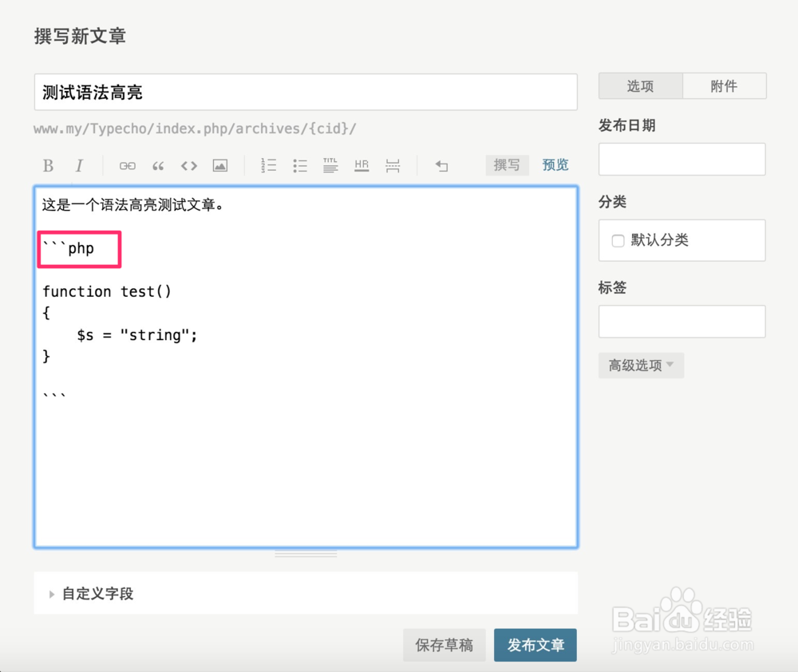Screen dimensions: 798x672
Task: Create an ordered list with the numbered-list icon
Action: point(268,165)
